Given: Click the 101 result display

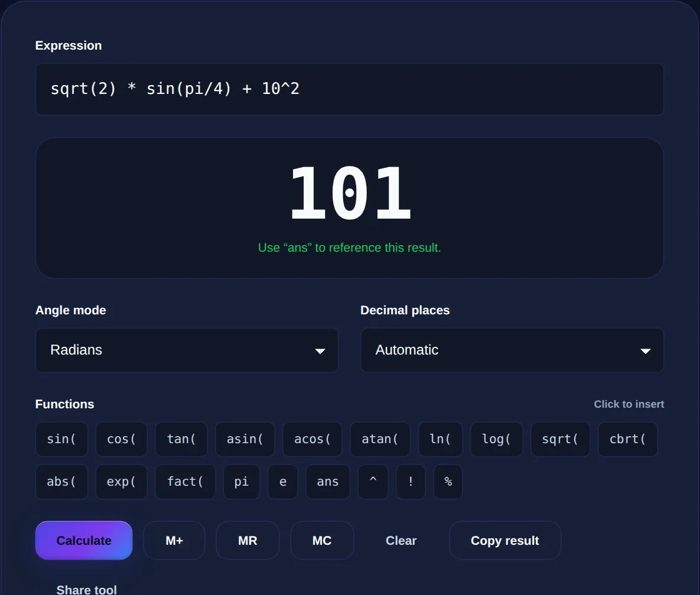Looking at the screenshot, I should [350, 193].
